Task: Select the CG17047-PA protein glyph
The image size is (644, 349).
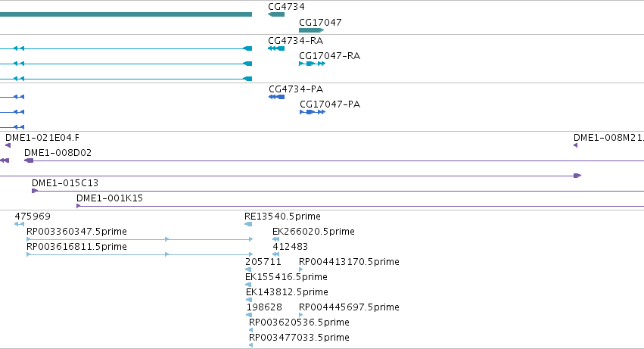Action: click(313, 112)
